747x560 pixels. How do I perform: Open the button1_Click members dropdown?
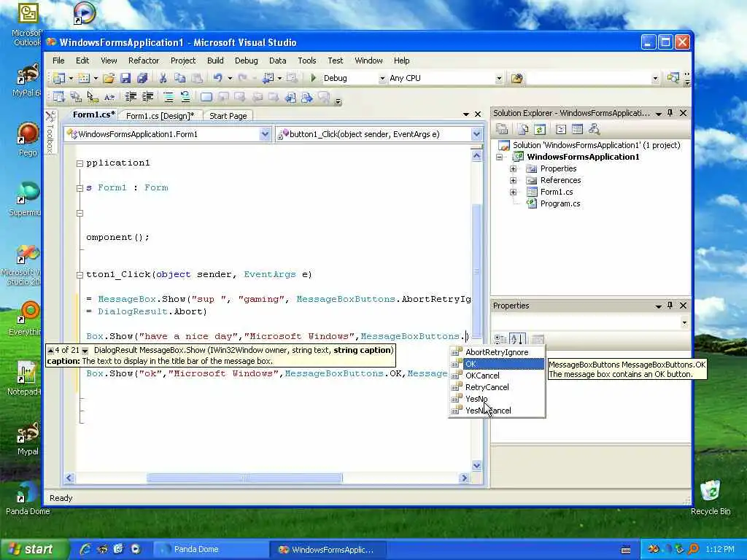coord(476,134)
